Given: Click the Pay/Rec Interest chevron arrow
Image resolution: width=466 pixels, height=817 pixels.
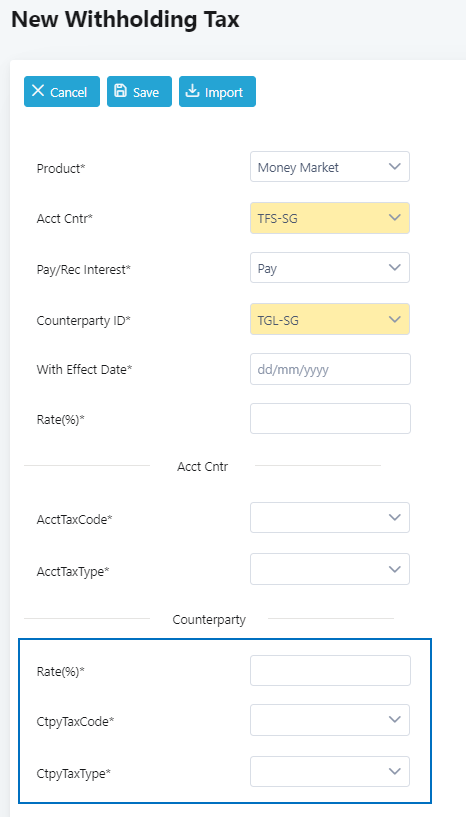Looking at the screenshot, I should click(x=395, y=268).
